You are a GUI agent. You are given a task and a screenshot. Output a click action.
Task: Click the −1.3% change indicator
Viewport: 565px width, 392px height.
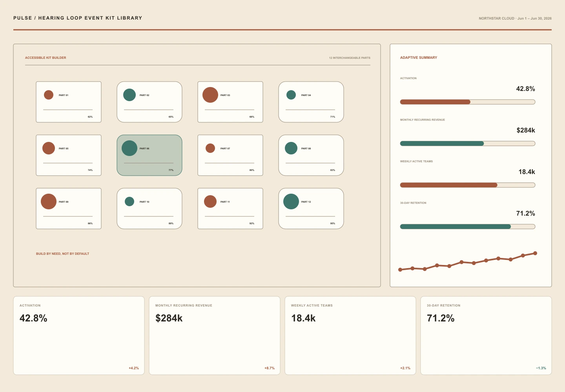pos(541,368)
